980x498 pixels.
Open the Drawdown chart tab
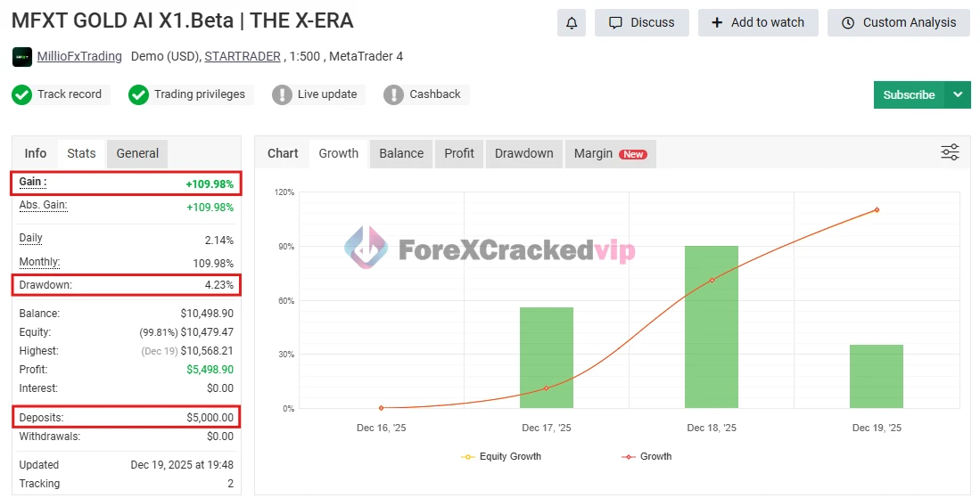point(523,153)
